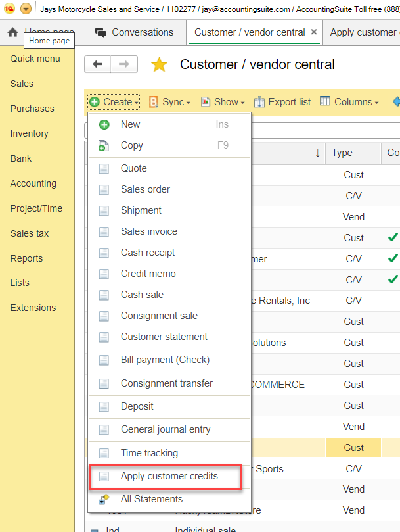
Task: Collapse the Create dropdown menu
Action: (114, 102)
